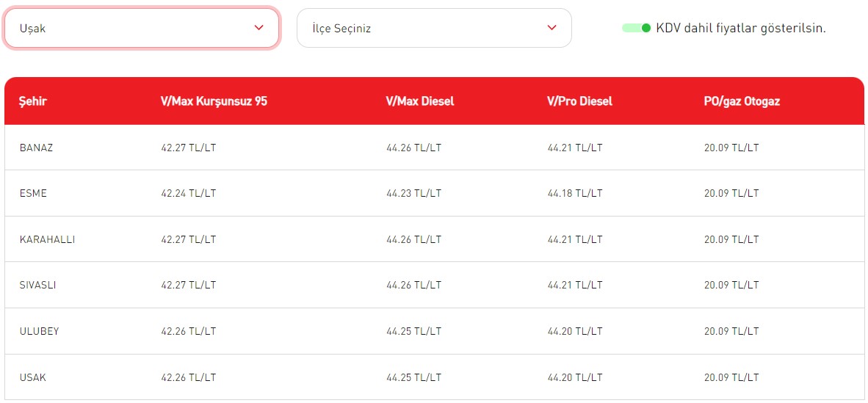Expand the İlçe Seçiniz district dropdown
Viewport: 868px width, 403px height.
[x=434, y=28]
